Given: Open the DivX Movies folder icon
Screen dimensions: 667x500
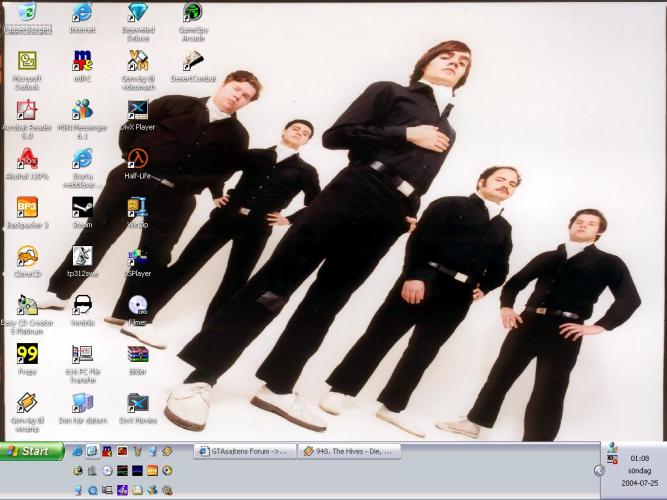Looking at the screenshot, I should tap(138, 402).
